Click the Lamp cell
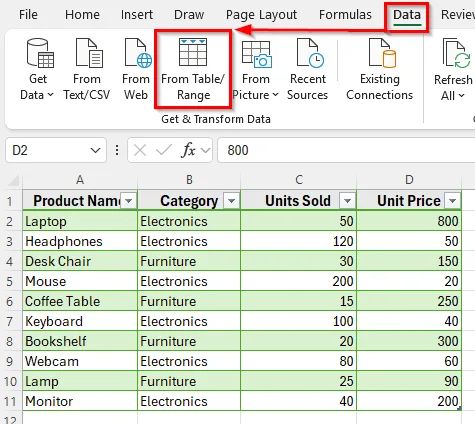Viewport: 475px width, 424px height. point(80,381)
